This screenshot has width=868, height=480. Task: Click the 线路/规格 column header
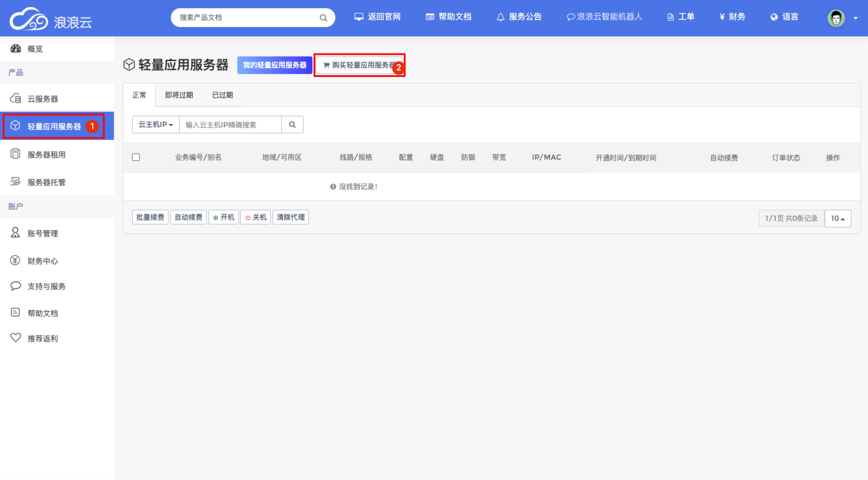(356, 157)
